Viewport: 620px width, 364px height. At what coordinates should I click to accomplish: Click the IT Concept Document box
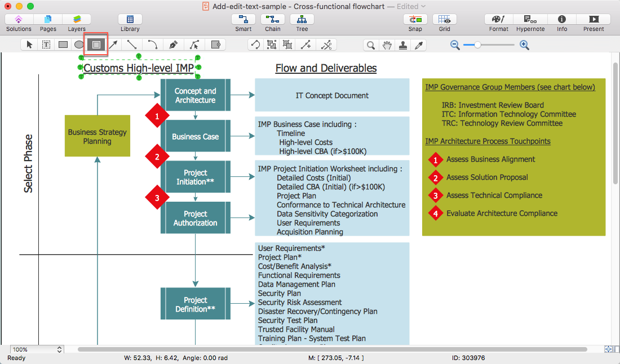point(332,95)
